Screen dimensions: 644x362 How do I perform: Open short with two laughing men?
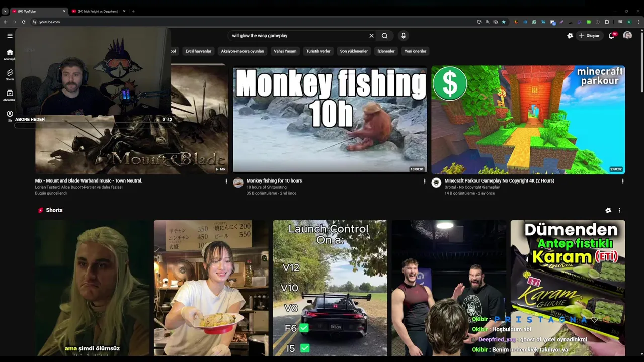click(x=449, y=288)
